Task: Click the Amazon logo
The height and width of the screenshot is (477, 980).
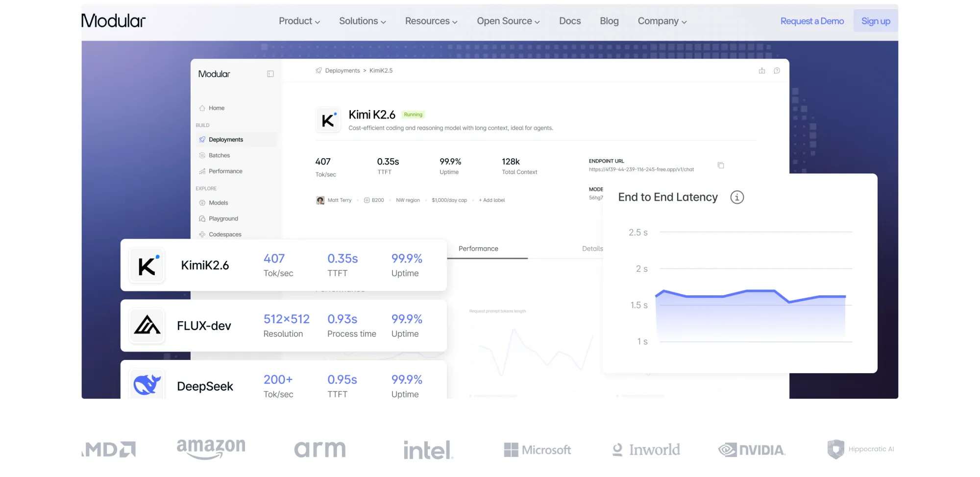Action: [x=211, y=449]
